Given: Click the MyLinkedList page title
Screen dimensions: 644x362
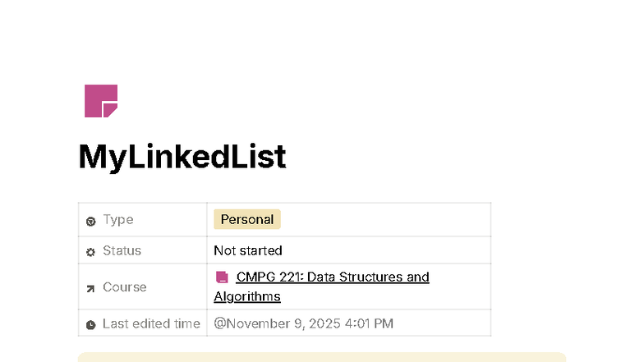Looking at the screenshot, I should pos(182,157).
